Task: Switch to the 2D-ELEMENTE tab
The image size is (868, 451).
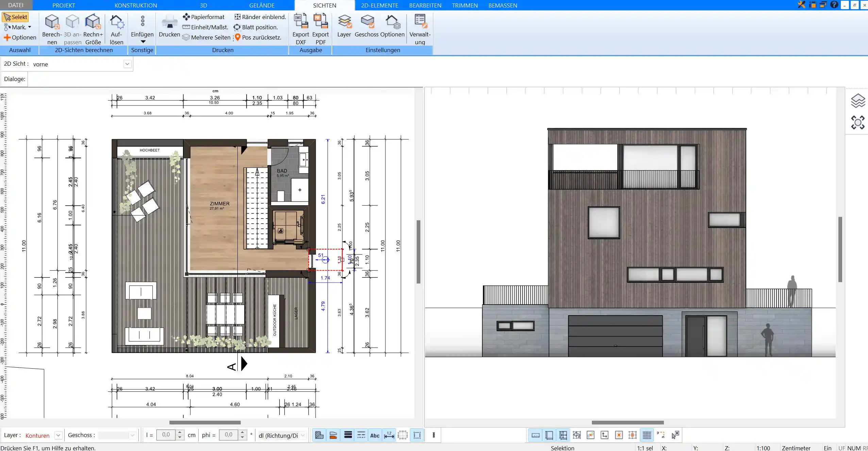Action: click(380, 5)
